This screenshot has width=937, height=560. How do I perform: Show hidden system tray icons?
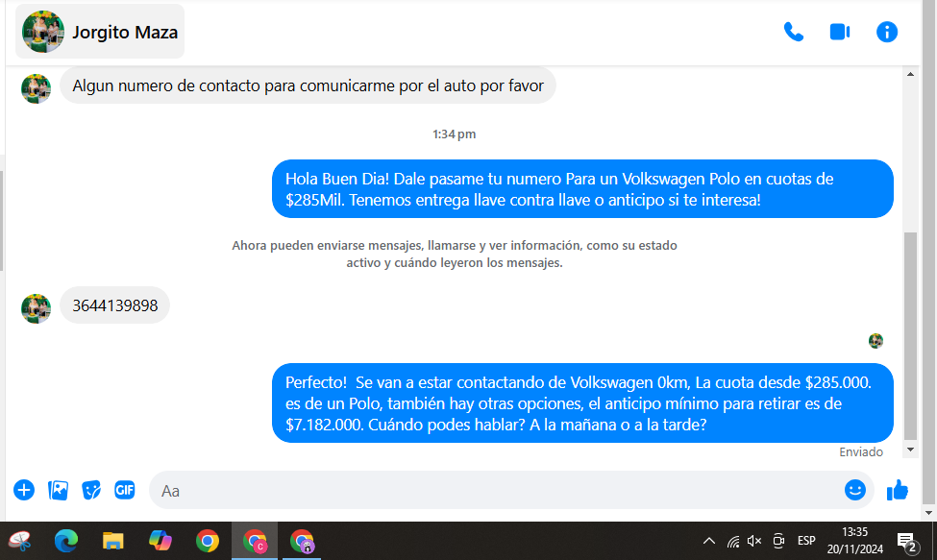[708, 541]
